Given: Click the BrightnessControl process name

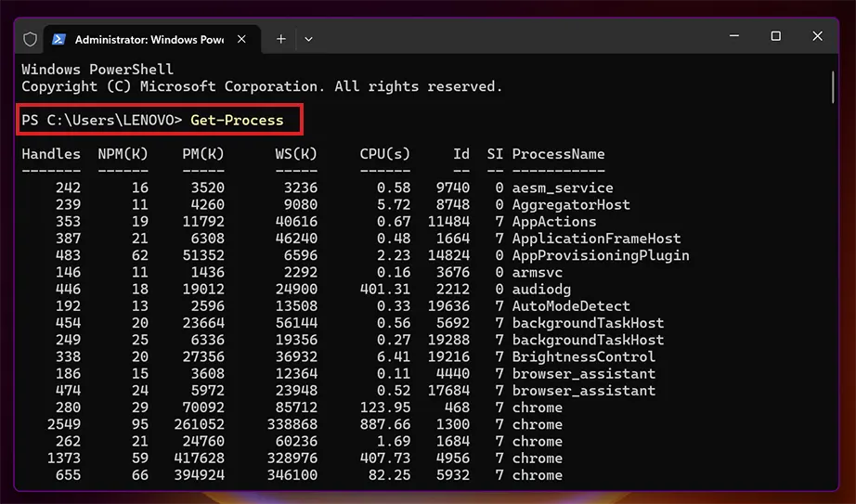Looking at the screenshot, I should [x=584, y=357].
